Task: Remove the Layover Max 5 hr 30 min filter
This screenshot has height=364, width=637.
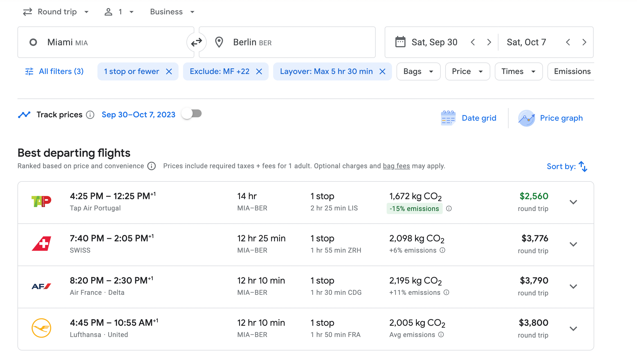Action: [x=382, y=71]
